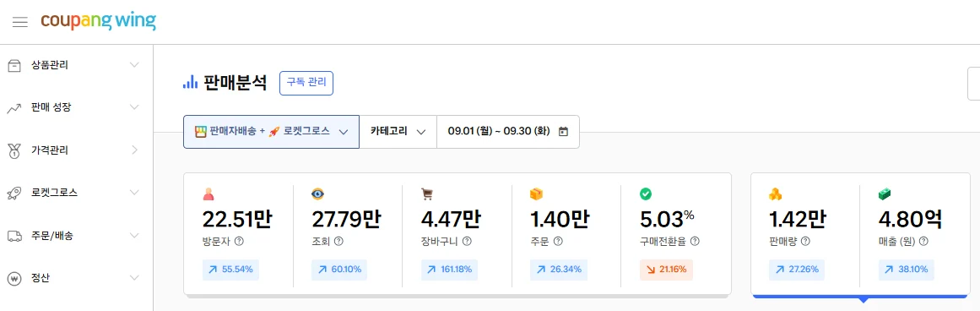980x311 pixels.
Task: Show help tooltip next to 조회
Action: point(338,241)
